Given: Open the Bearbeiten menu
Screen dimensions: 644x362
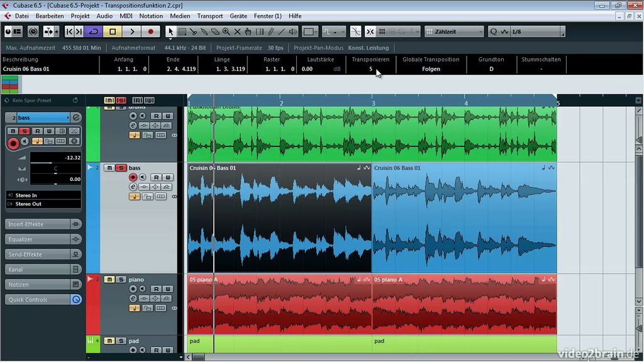Looking at the screenshot, I should pos(50,16).
